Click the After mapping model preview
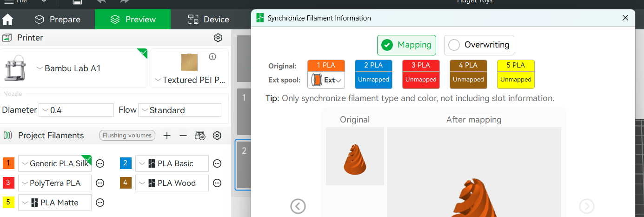This screenshot has height=217, width=644. (474, 172)
